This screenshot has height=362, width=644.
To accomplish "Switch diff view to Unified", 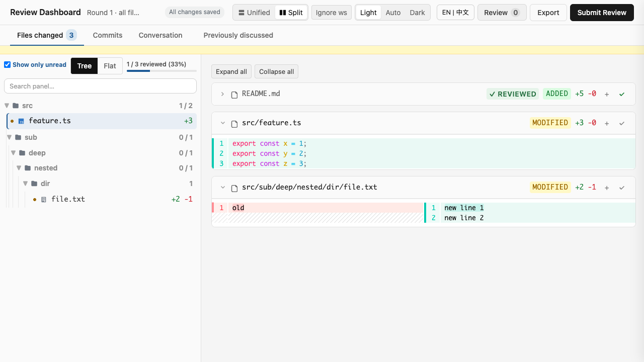I will (x=254, y=13).
